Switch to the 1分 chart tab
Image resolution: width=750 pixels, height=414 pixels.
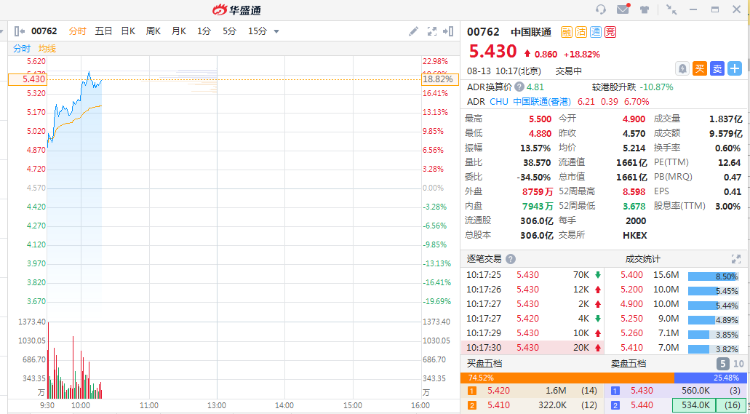pos(203,31)
